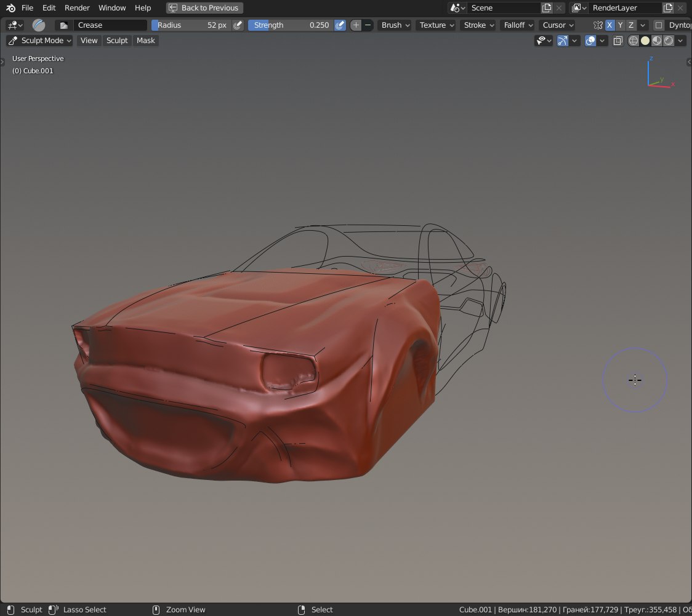Expand the Texture settings dropdown
The image size is (692, 616).
point(436,25)
